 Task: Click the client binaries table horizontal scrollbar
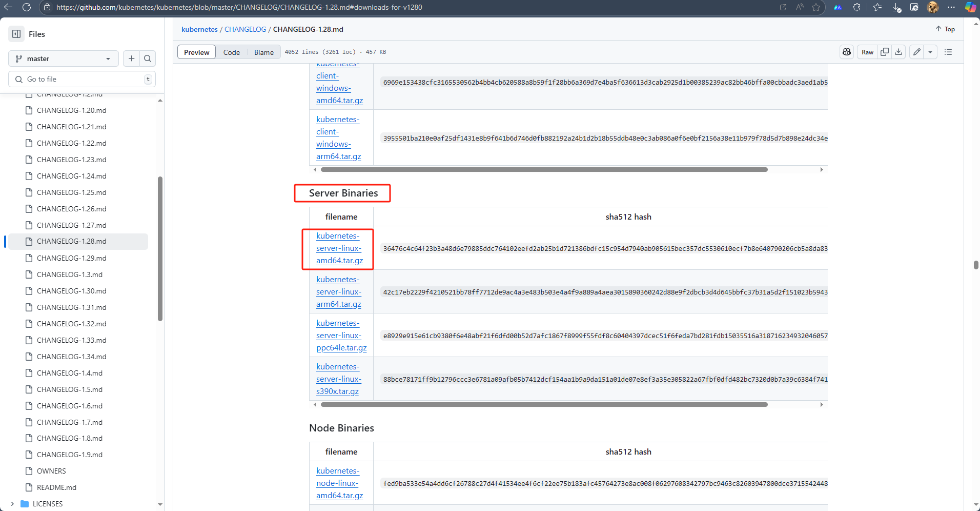(544, 169)
